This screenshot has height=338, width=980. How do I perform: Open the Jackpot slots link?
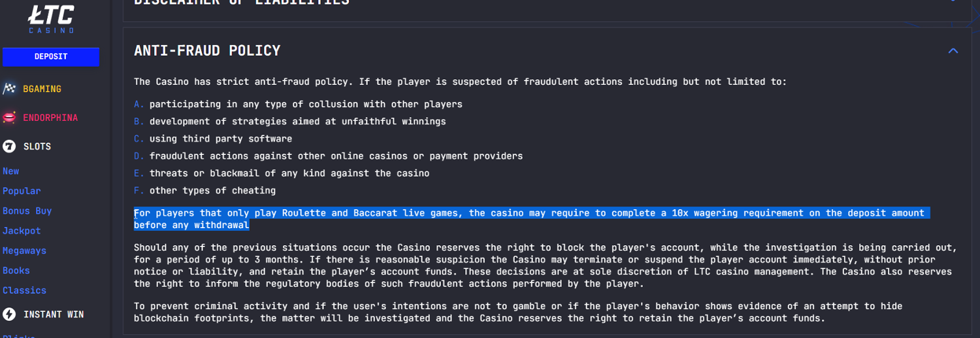[x=22, y=231]
